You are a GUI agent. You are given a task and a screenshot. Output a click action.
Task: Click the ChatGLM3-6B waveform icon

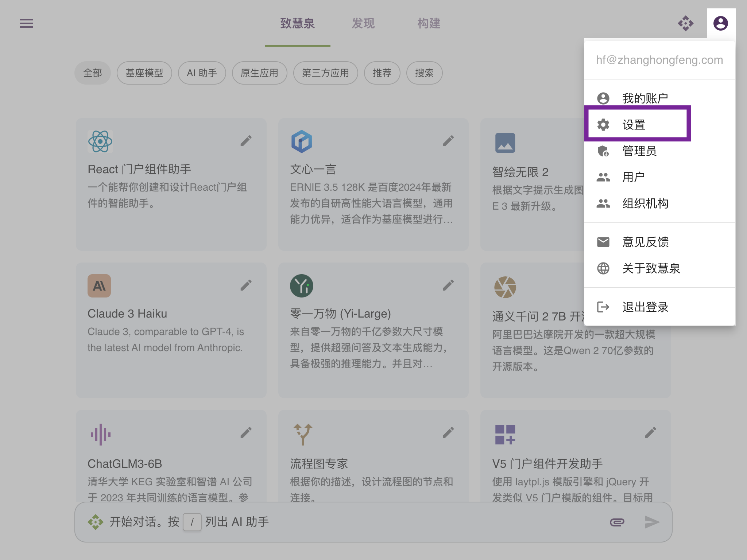(100, 435)
